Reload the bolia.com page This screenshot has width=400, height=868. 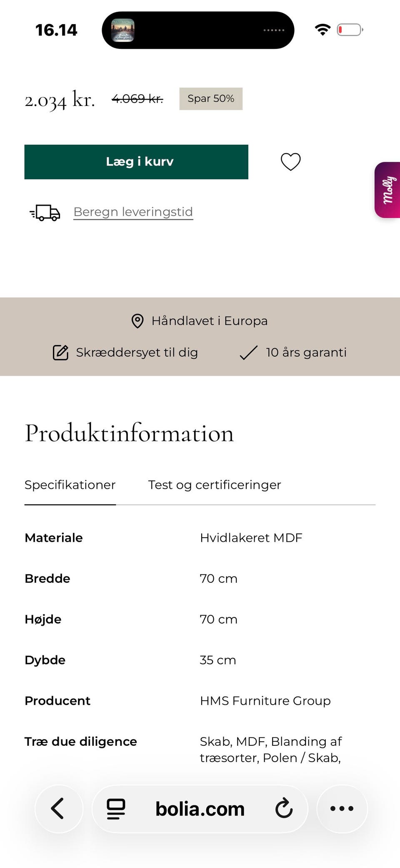(x=284, y=808)
